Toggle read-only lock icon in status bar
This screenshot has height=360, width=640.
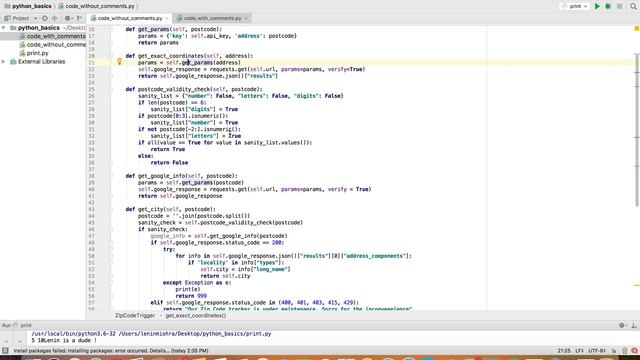click(x=614, y=351)
